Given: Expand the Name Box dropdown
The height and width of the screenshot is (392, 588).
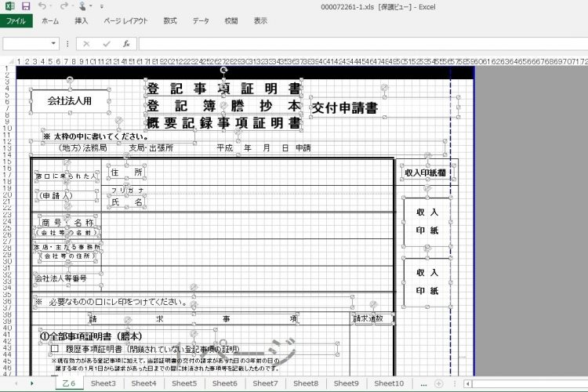Looking at the screenshot, I should tap(53, 44).
